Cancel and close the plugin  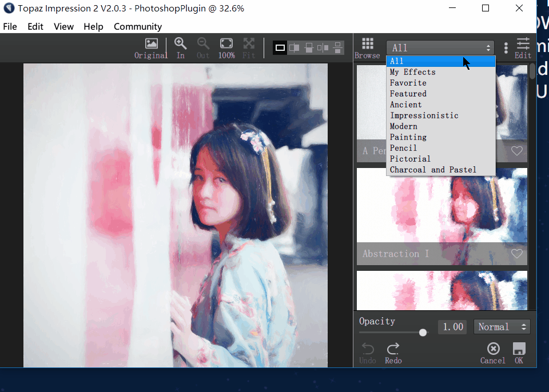click(493, 353)
